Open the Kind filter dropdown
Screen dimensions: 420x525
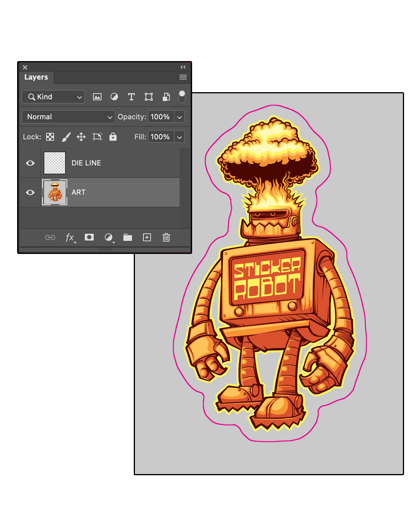tap(53, 97)
